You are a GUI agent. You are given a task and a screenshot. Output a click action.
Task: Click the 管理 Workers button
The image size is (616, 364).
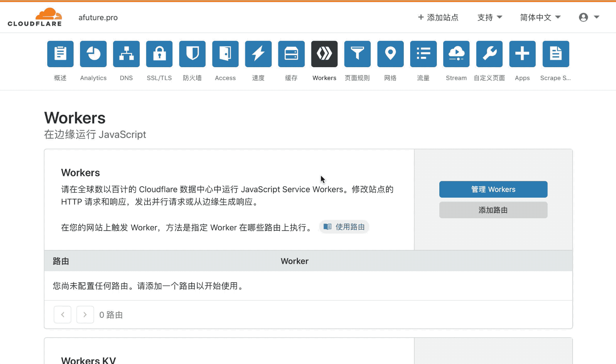(493, 189)
